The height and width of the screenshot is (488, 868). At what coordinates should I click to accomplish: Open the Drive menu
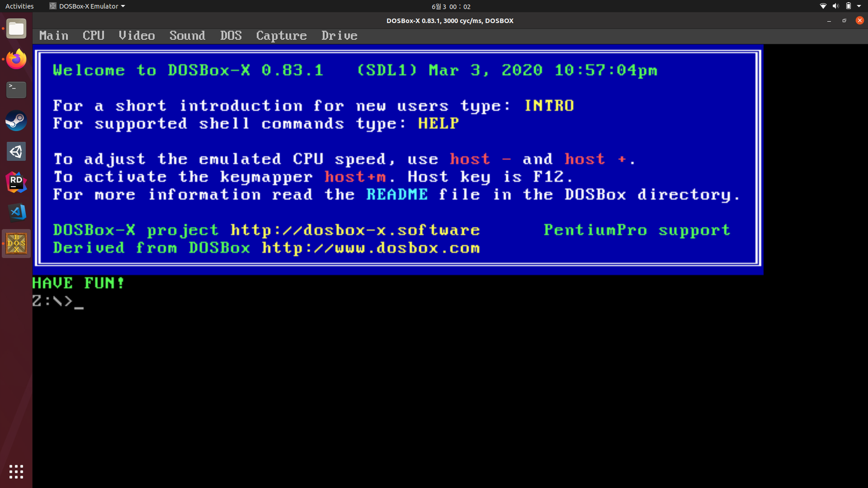(339, 36)
